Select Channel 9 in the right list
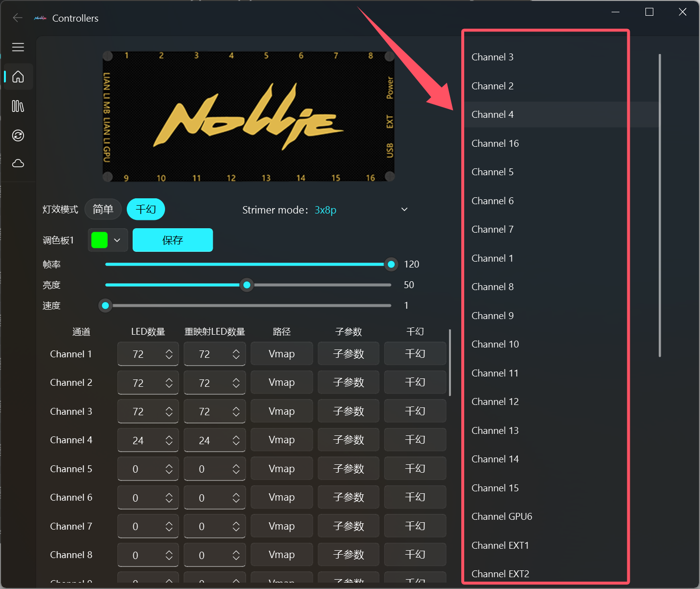700x589 pixels. (561, 316)
